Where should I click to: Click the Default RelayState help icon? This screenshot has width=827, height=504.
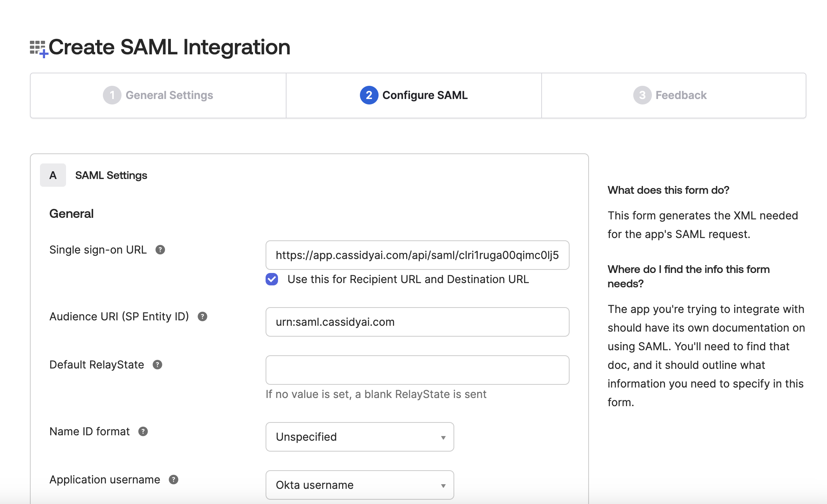tap(158, 365)
